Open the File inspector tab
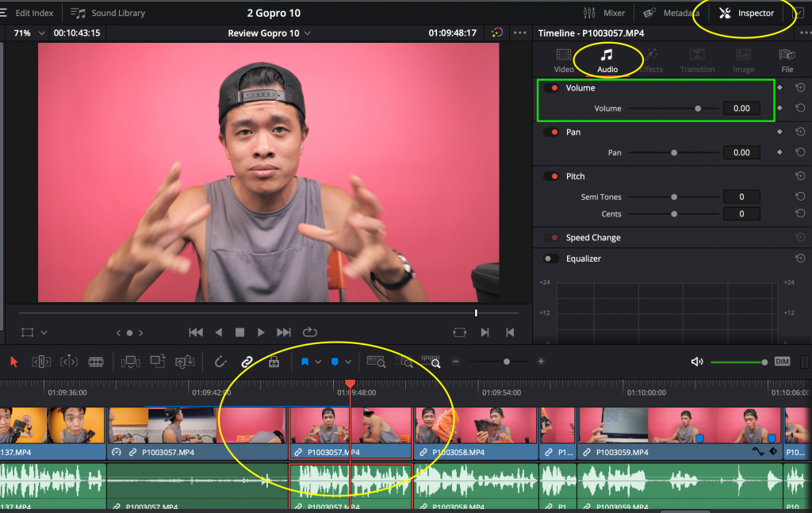The image size is (812, 513). pyautogui.click(x=787, y=60)
